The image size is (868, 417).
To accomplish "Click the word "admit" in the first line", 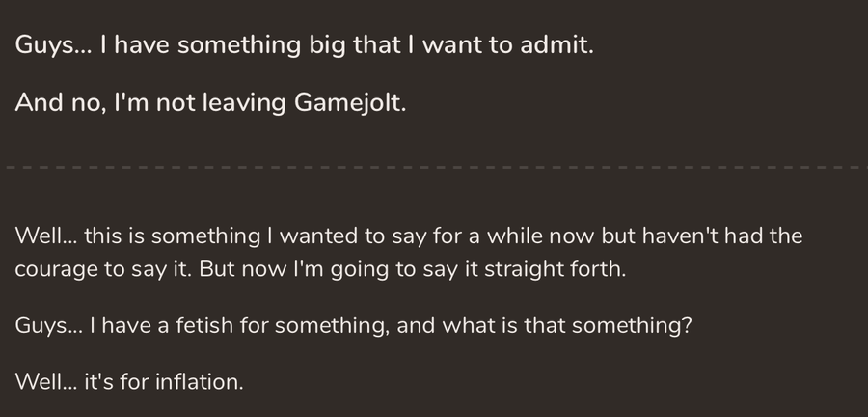I will point(555,44).
